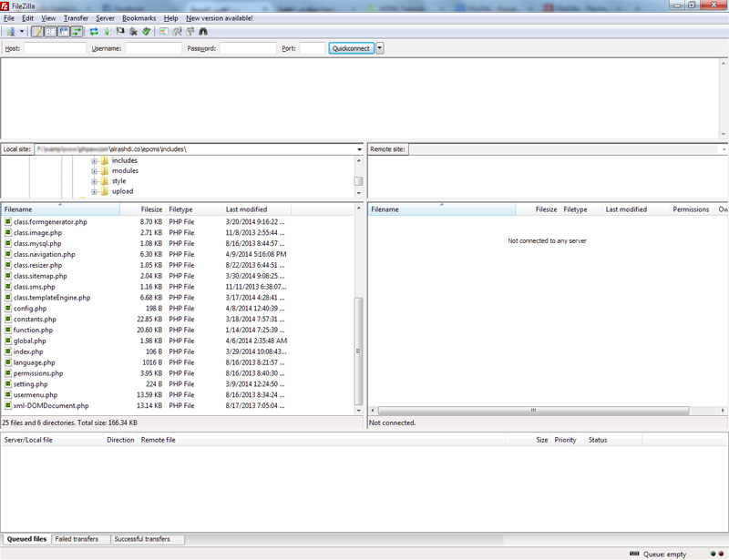Expand the upload folder tree node
Image resolution: width=729 pixels, height=560 pixels.
click(x=95, y=192)
